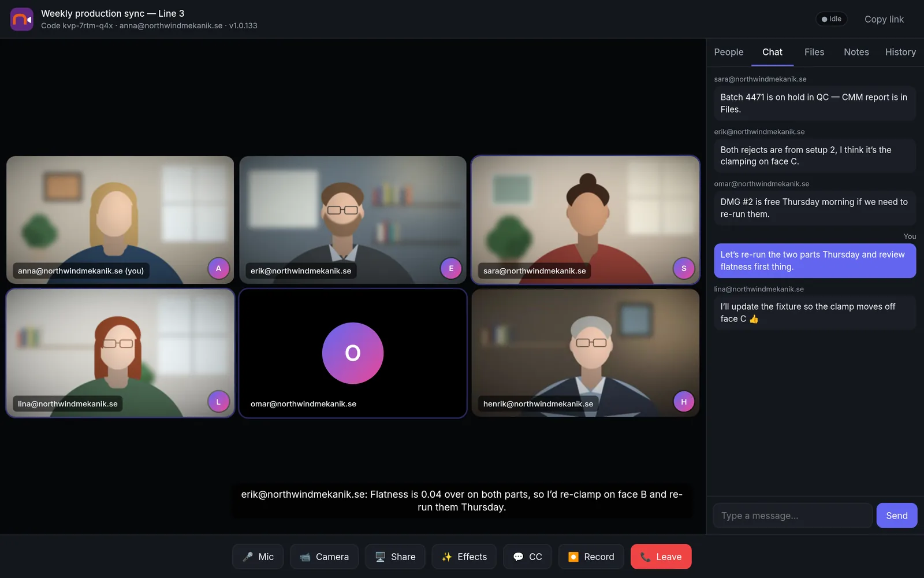The height and width of the screenshot is (578, 924).
Task: Click Omar's large O avatar circle
Action: point(353,353)
